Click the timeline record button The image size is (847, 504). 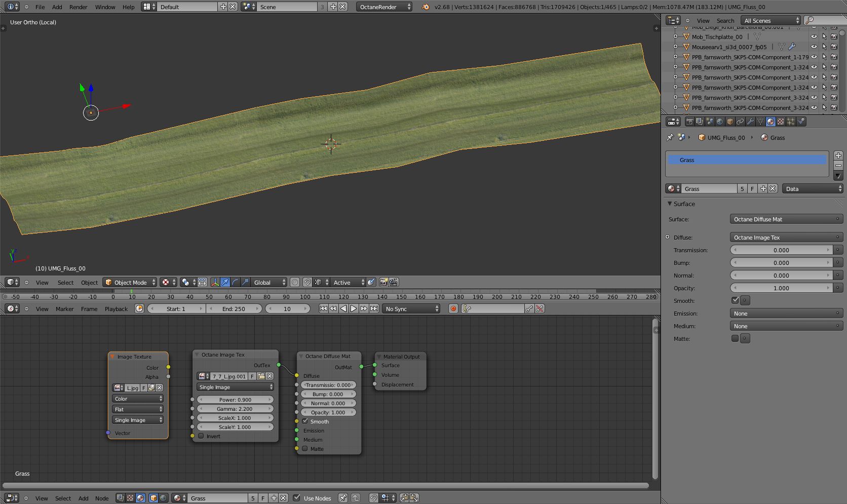click(x=453, y=308)
